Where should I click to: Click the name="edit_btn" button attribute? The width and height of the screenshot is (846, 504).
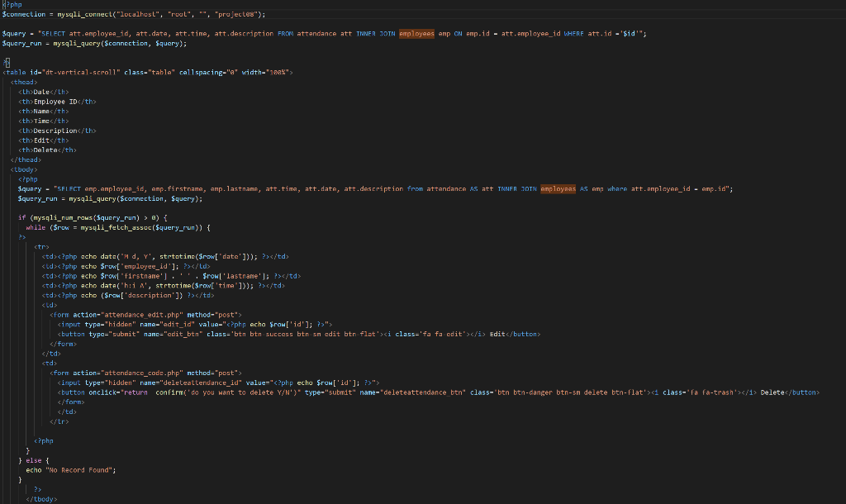[173, 335]
